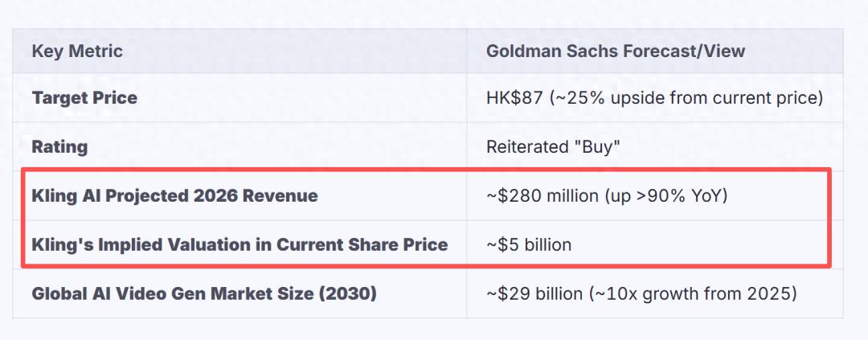Viewport: 868px width, 340px height.
Task: Click the "Key Metric" column header
Action: coord(77,51)
